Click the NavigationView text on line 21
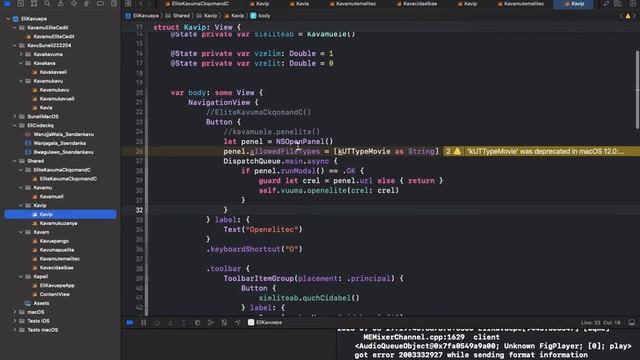This screenshot has height=360, width=640. [x=219, y=102]
